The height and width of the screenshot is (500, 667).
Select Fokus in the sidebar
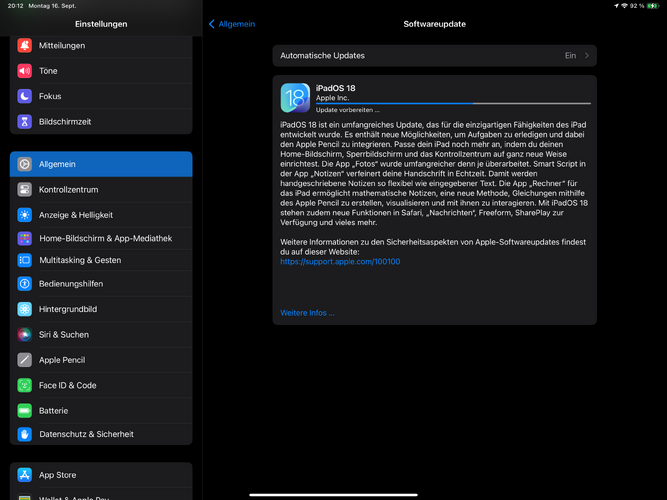(x=101, y=96)
